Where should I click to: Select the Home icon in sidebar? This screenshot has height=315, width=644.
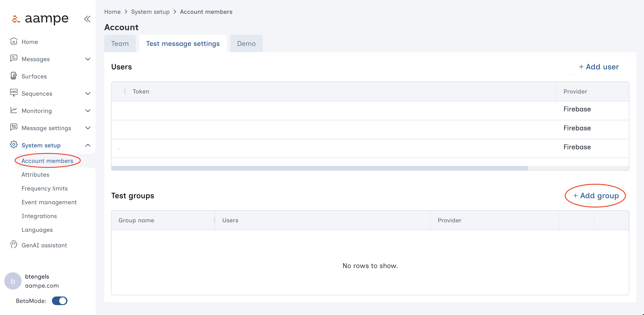tap(14, 42)
